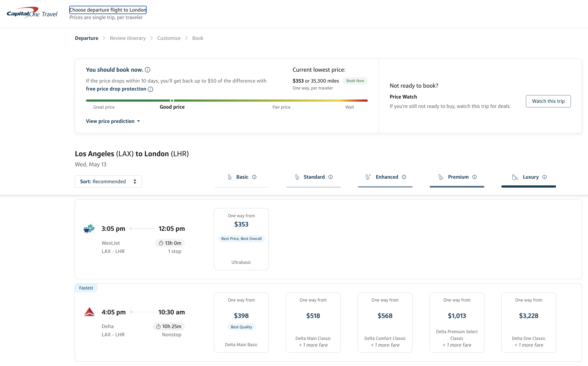588x366 pixels.
Task: Show info for the Premium fare class
Action: 474,177
